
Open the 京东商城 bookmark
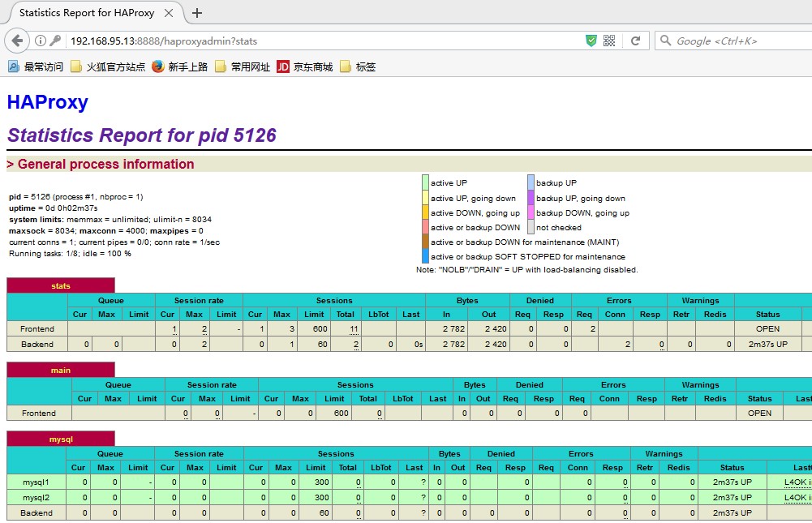pos(305,66)
